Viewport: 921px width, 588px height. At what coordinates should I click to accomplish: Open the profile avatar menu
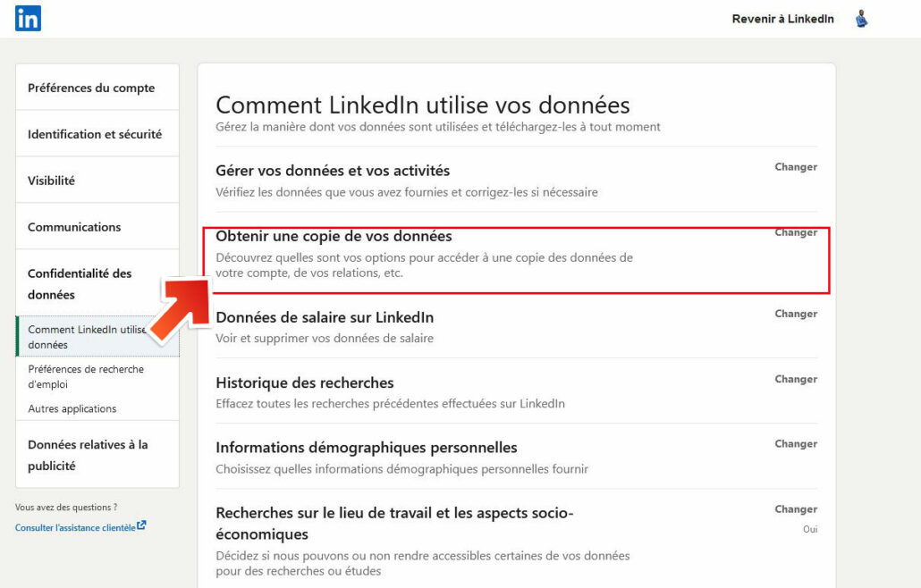(x=862, y=19)
